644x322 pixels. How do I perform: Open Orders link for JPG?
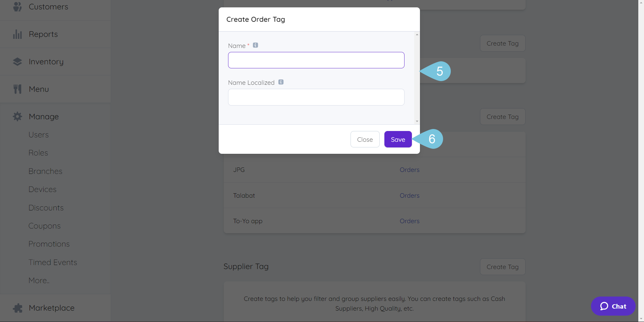point(409,170)
